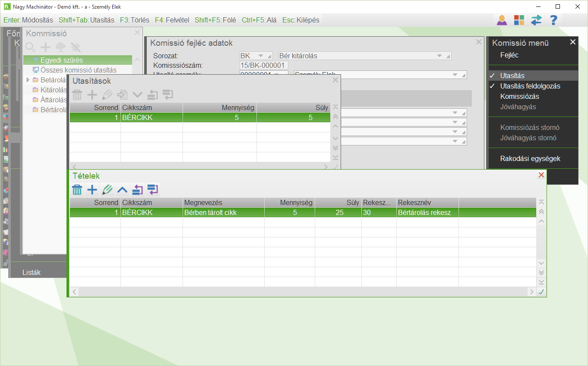The height and width of the screenshot is (366, 588).
Task: Page up in Tételek list
Action: 541,211
